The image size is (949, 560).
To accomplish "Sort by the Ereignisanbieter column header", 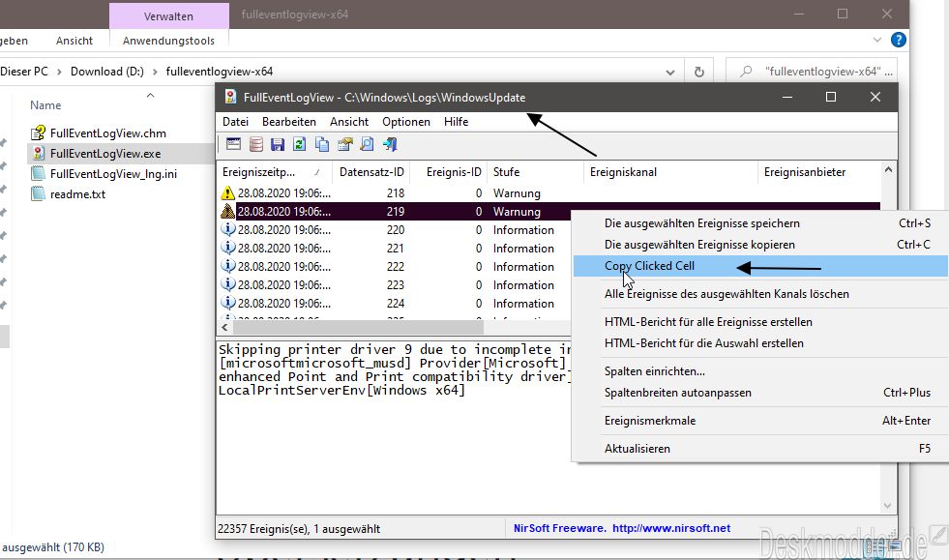I will 819,172.
